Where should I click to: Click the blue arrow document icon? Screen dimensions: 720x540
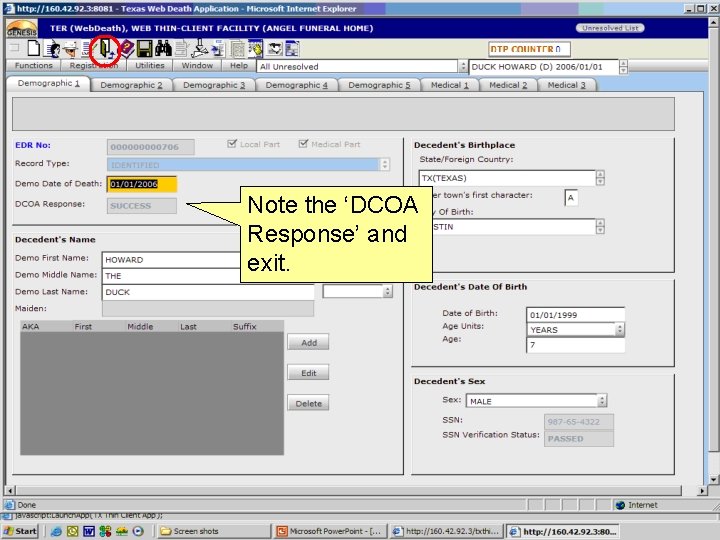click(218, 49)
